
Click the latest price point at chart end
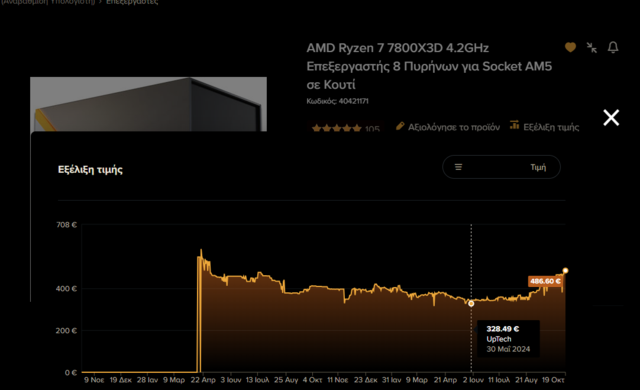click(565, 270)
